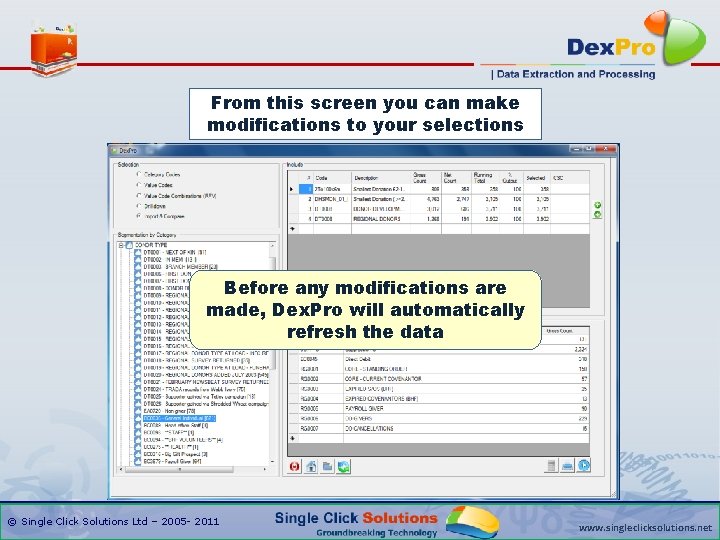Select REGIONAL DONORS ADDED JULY tree item
Image resolution: width=720 pixels, height=540 pixels.
pyautogui.click(x=206, y=375)
